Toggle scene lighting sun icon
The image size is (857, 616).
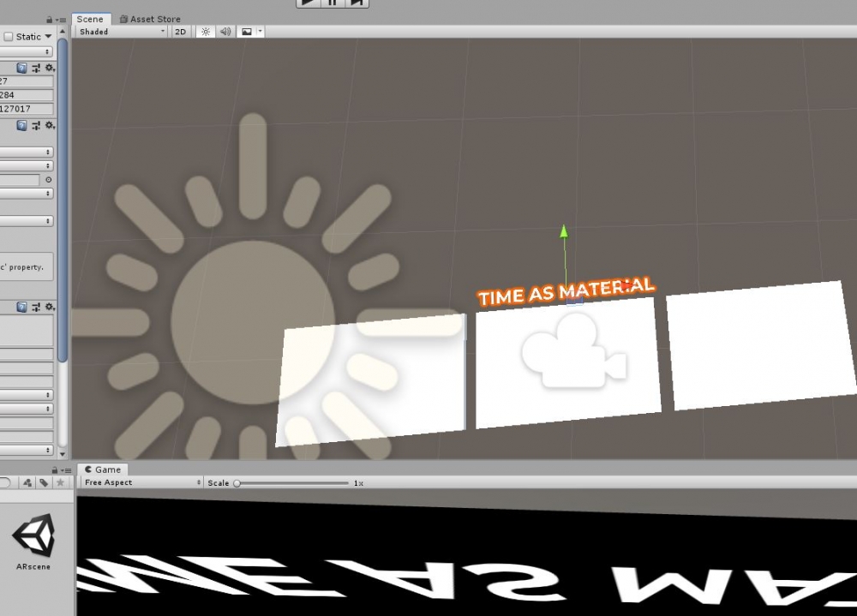coord(205,32)
